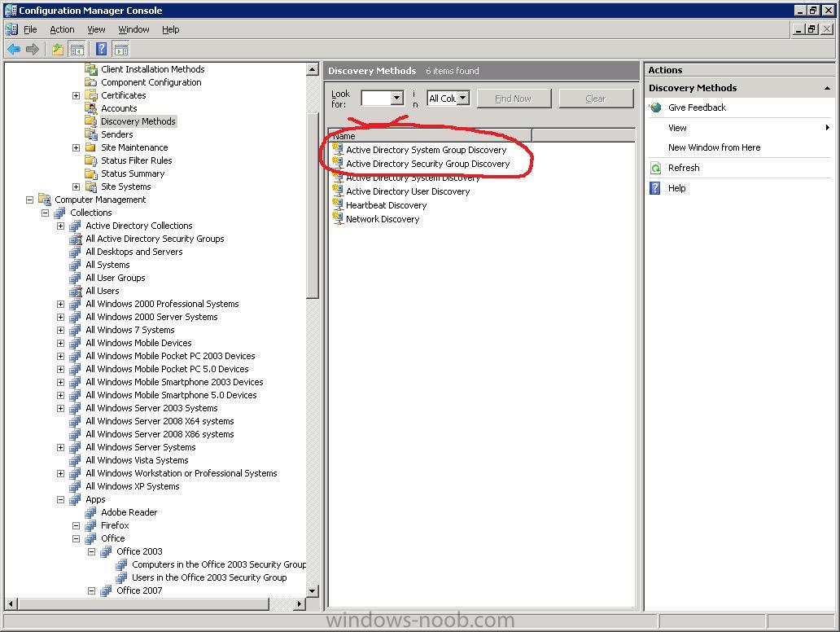
Task: Click the tree scrollbar down arrow
Action: pyautogui.click(x=313, y=590)
